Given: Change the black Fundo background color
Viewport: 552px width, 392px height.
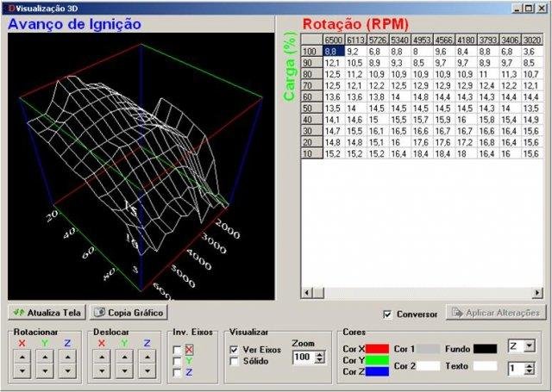Looking at the screenshot, I should tap(485, 349).
